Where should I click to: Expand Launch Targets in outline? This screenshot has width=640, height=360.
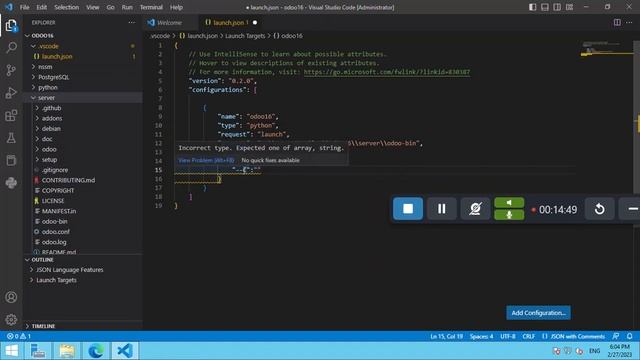(56, 280)
